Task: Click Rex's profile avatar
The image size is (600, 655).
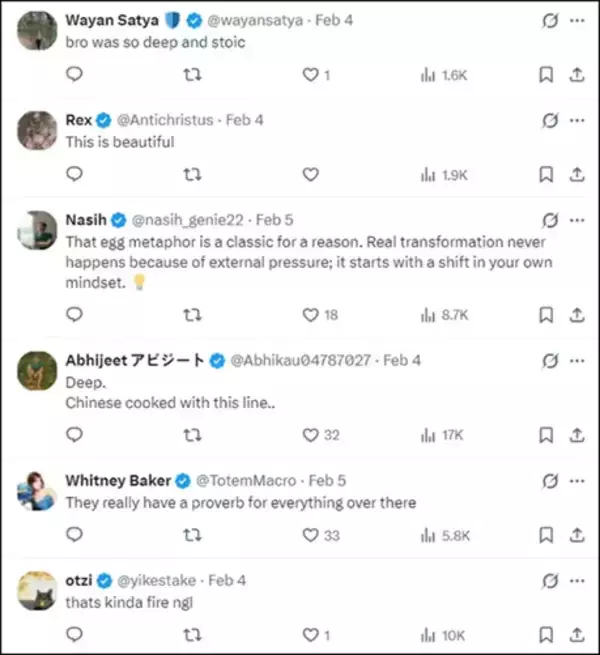Action: [x=36, y=129]
